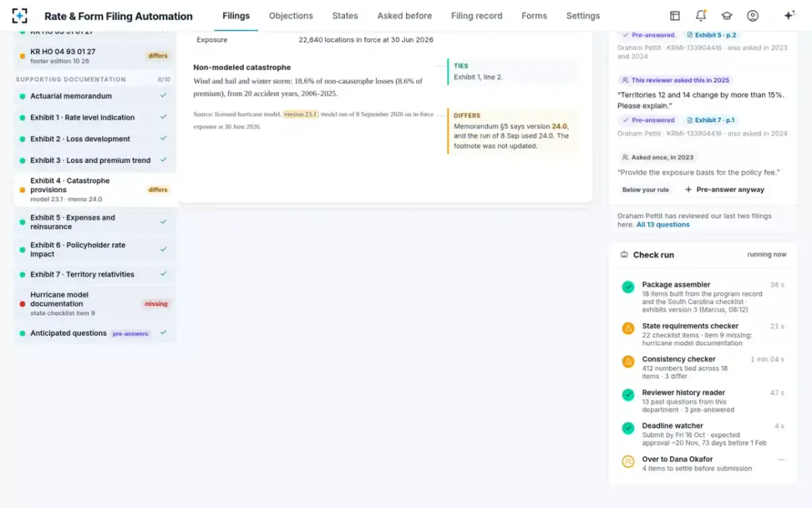Click the Package assembler green check icon
This screenshot has height=508, width=812.
[628, 287]
